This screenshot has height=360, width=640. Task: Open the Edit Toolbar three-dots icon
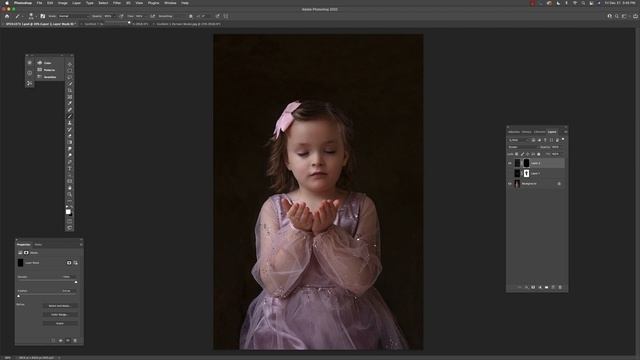[70, 201]
